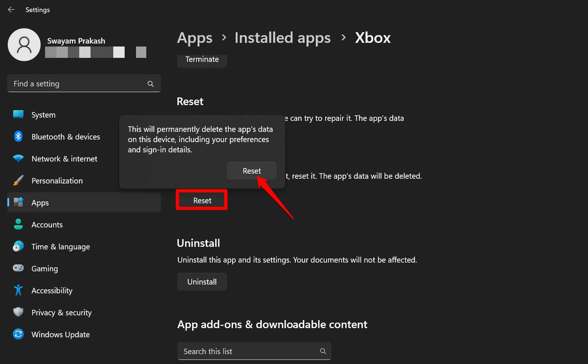This screenshot has height=364, width=588.
Task: Select the Bluetooth & devices icon
Action: pyautogui.click(x=18, y=137)
